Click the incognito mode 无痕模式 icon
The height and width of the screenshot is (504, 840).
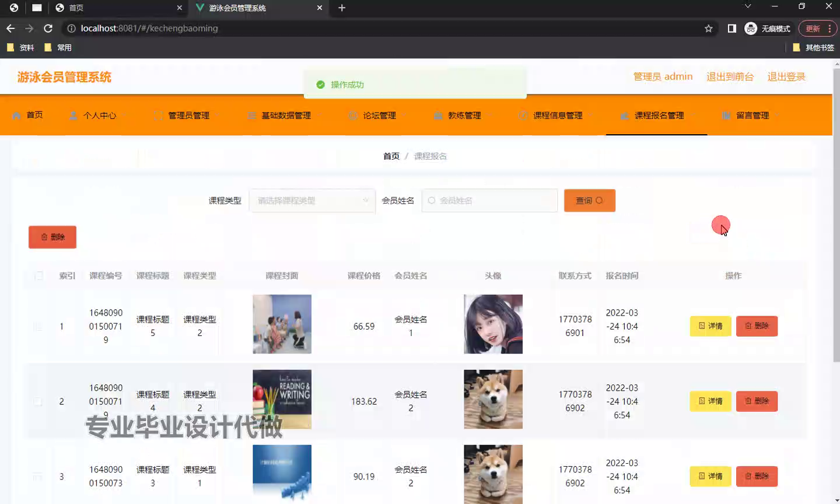click(768, 28)
